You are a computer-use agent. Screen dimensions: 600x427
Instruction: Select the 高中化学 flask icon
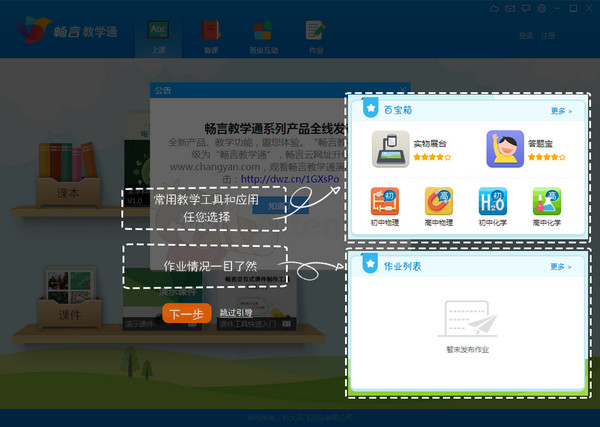[x=546, y=202]
